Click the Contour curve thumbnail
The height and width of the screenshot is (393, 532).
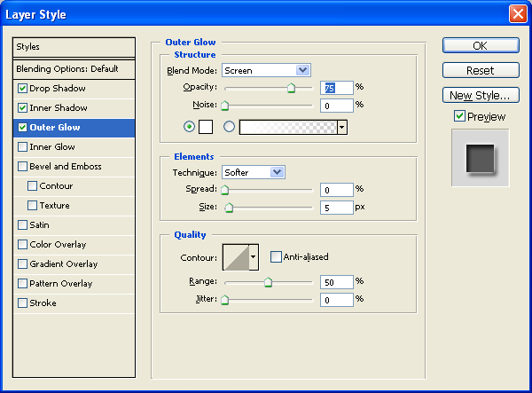[x=236, y=257]
